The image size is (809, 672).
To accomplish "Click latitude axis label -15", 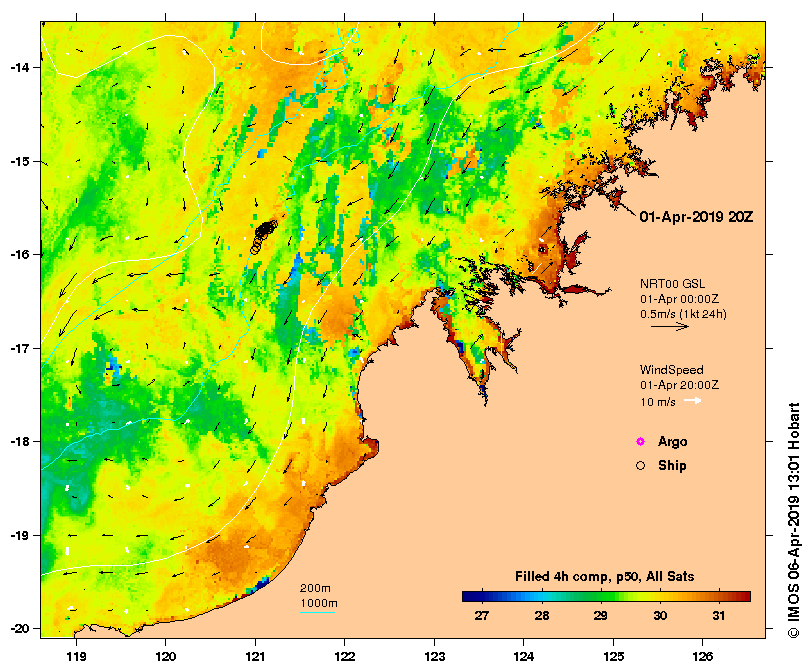I will click(20, 162).
